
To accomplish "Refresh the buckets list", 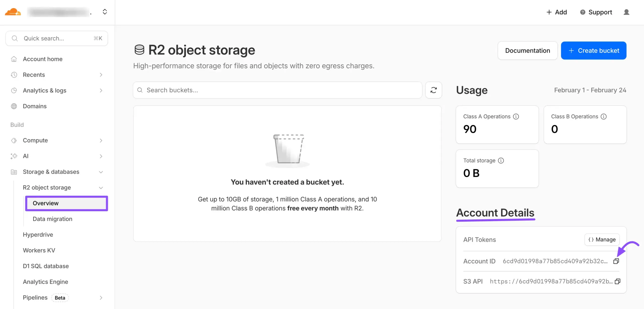I will click(x=433, y=90).
